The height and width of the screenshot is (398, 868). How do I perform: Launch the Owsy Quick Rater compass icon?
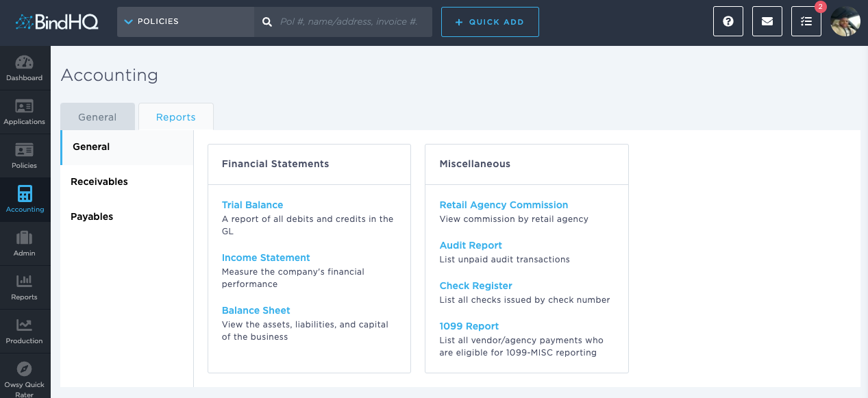[25, 369]
